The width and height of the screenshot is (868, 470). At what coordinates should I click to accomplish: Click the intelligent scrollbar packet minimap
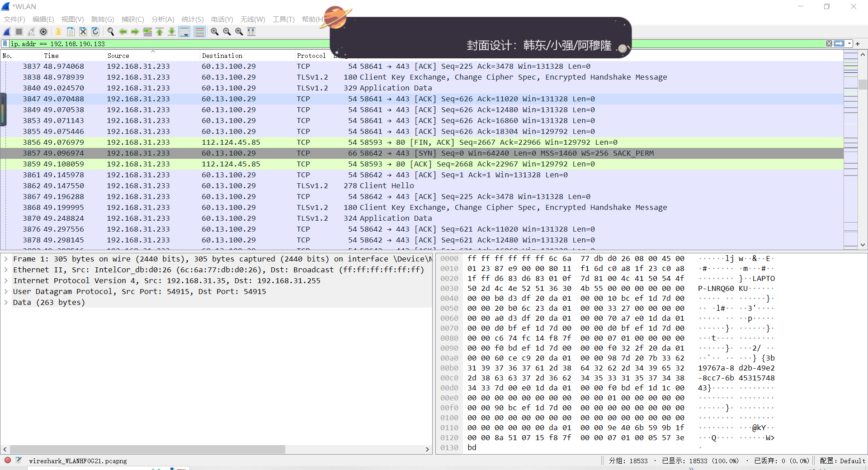point(851,150)
